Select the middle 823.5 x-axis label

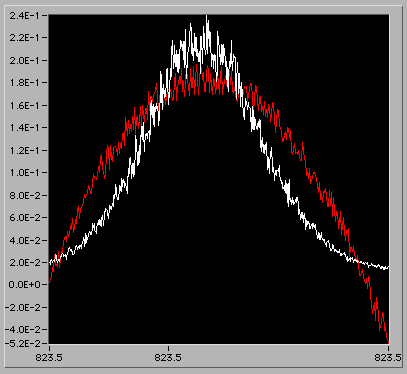tap(168, 358)
